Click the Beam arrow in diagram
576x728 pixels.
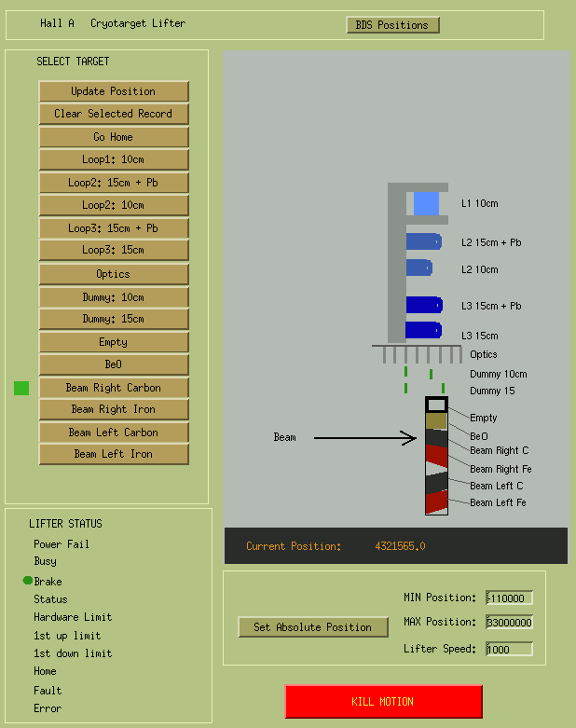click(365, 438)
